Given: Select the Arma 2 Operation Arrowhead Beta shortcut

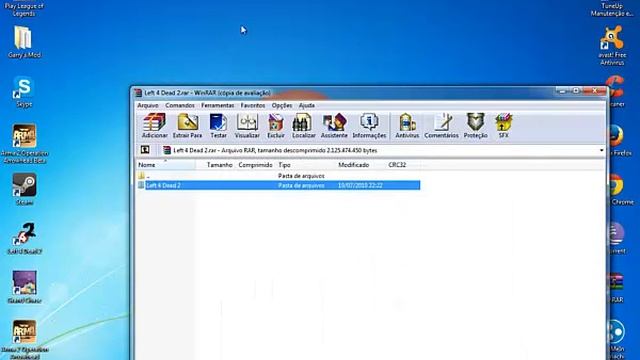Looking at the screenshot, I should pos(24,144).
